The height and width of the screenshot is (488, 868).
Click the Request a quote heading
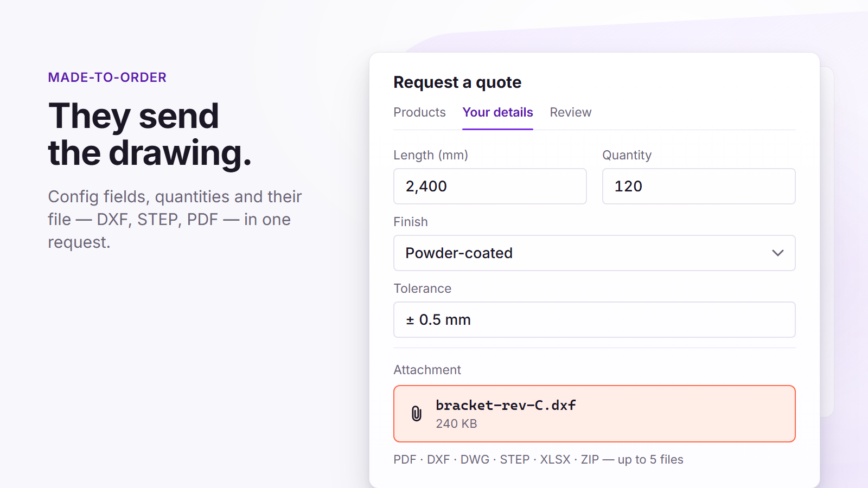point(457,82)
